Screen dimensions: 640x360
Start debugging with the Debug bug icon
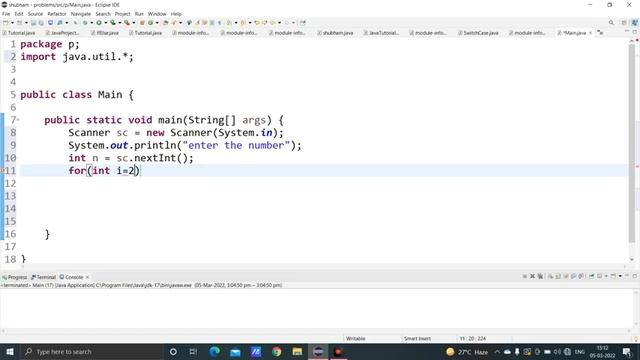85,23
